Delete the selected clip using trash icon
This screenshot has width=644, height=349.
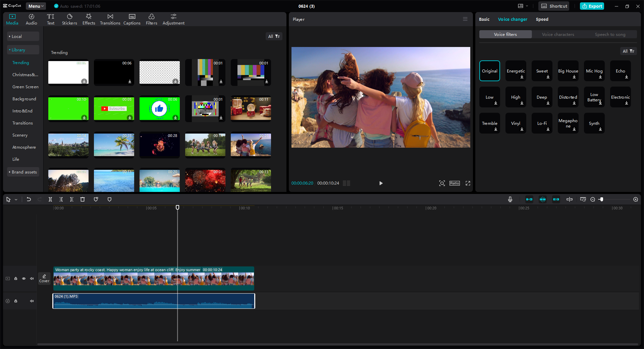[x=83, y=199]
